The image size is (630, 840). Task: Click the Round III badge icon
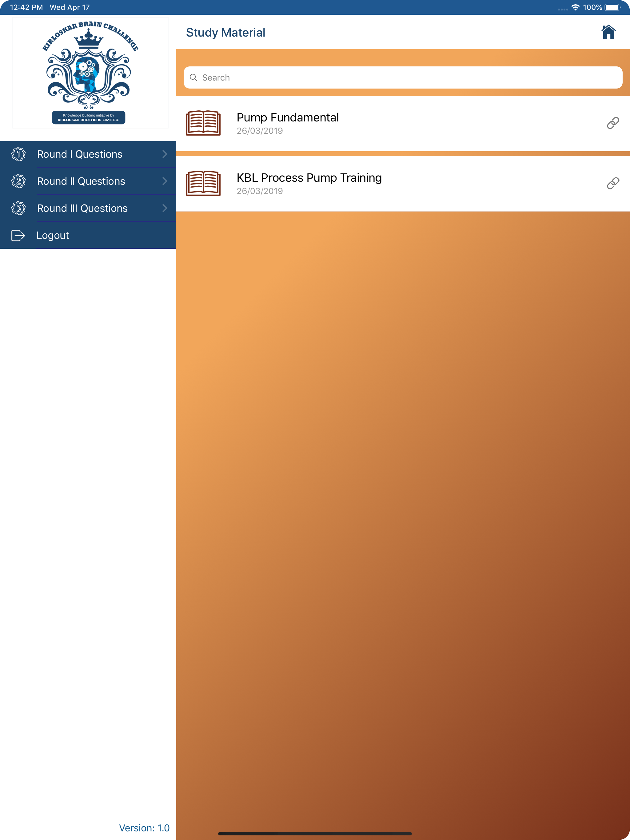click(x=18, y=208)
